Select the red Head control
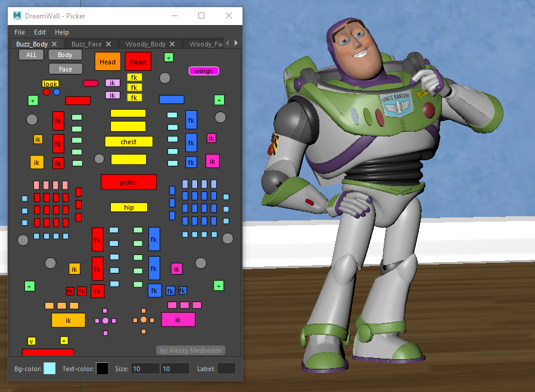Image resolution: width=535 pixels, height=392 pixels. [138, 62]
